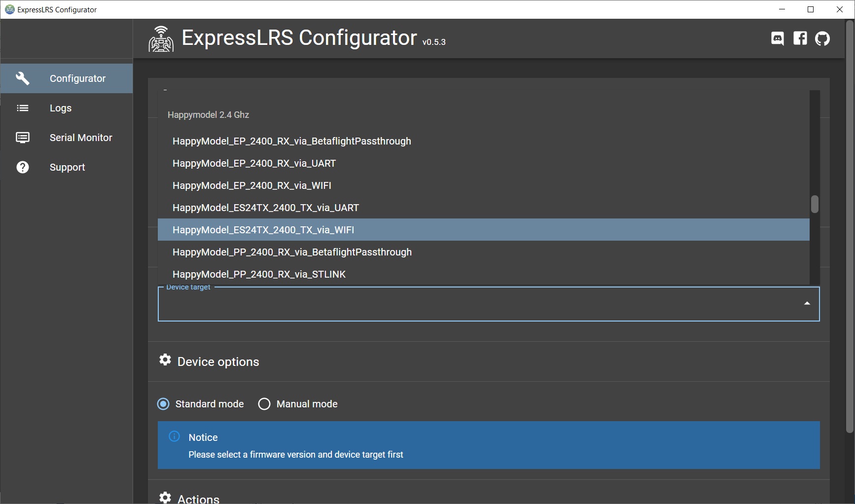The width and height of the screenshot is (855, 504).
Task: Choose HappyModel_EP_2400_RX_via_BetaflightPassthrough target
Action: tap(484, 141)
